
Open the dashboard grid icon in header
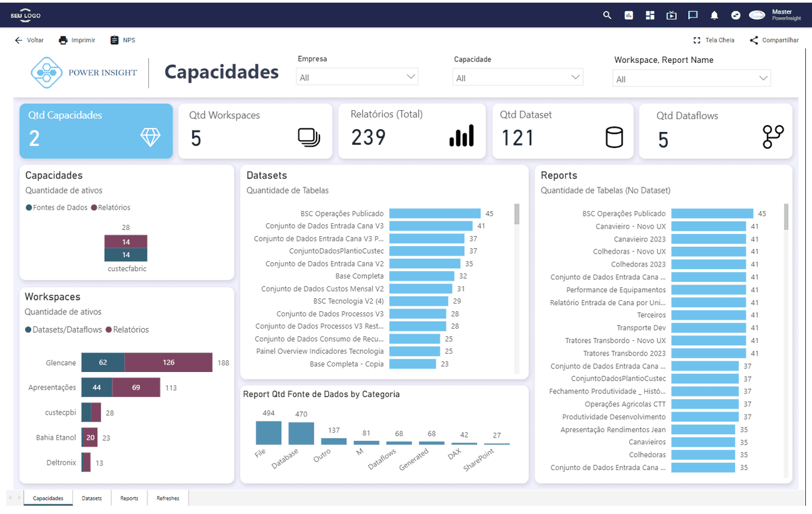coord(650,15)
